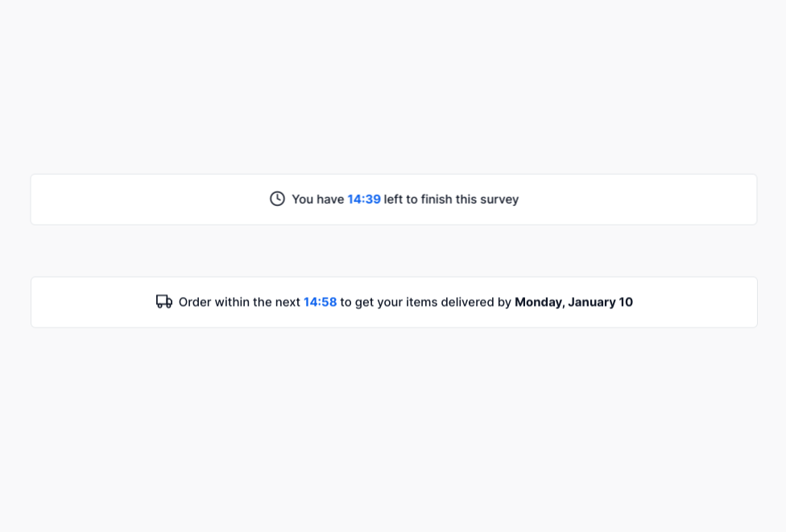Screen dimensions: 786x532
Task: Click the "You have" text
Action: pos(317,199)
